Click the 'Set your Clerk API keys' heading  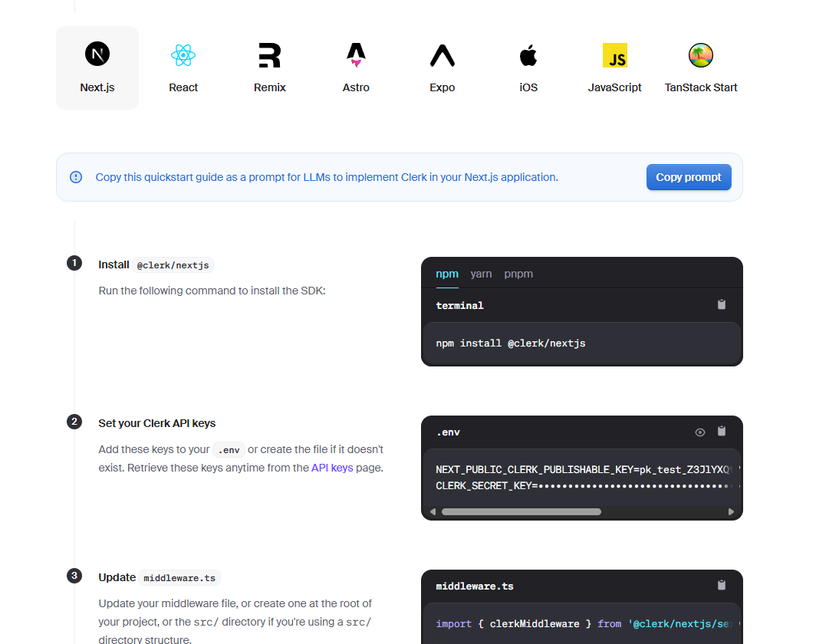point(156,423)
